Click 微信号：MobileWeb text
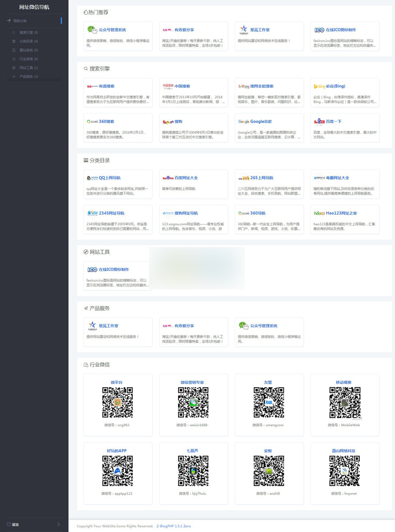Viewport: 395px width, 532px height. coord(344,425)
